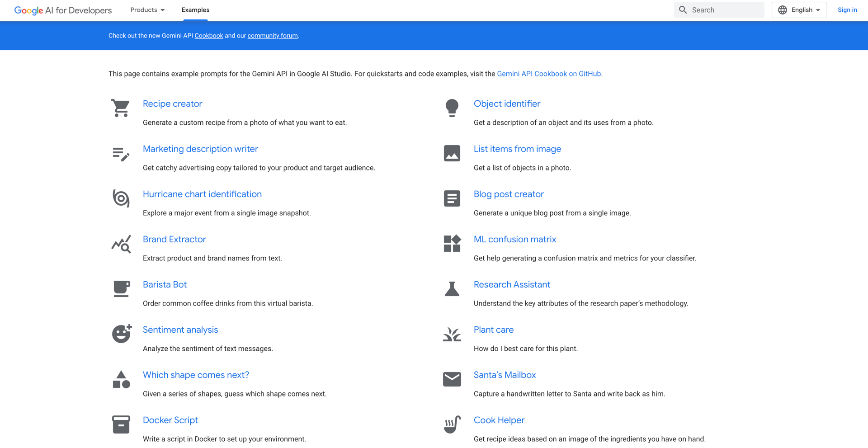Open the Cookbook link in the banner

[x=208, y=36]
